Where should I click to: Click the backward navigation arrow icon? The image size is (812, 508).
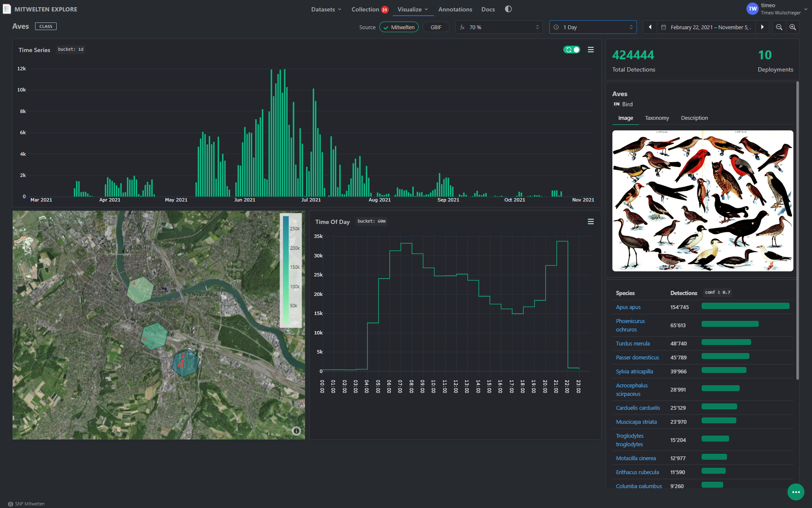coord(650,27)
